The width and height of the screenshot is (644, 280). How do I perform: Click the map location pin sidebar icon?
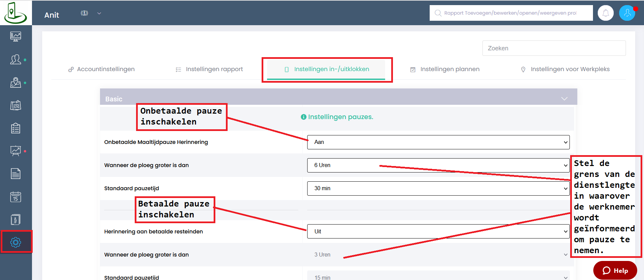[16, 83]
